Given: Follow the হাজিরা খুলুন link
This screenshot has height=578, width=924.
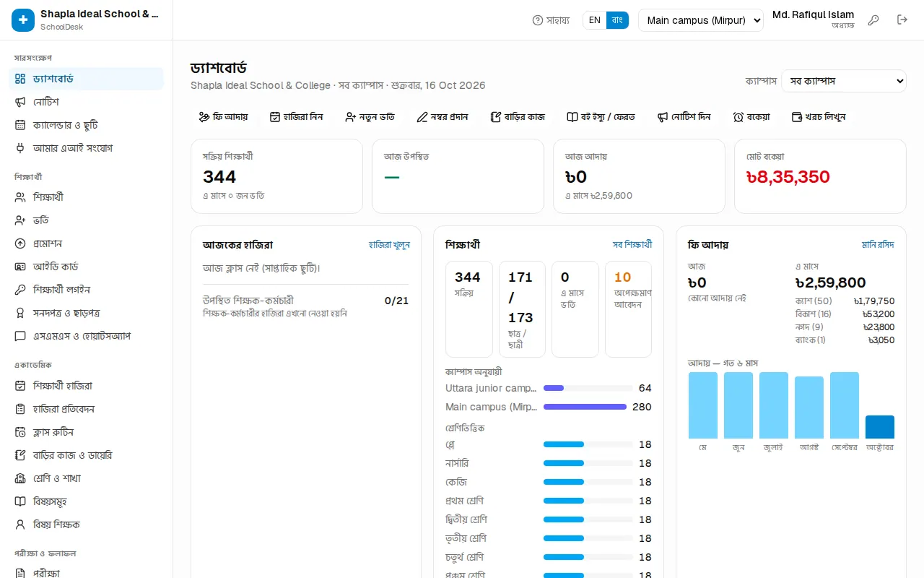Looking at the screenshot, I should 389,245.
